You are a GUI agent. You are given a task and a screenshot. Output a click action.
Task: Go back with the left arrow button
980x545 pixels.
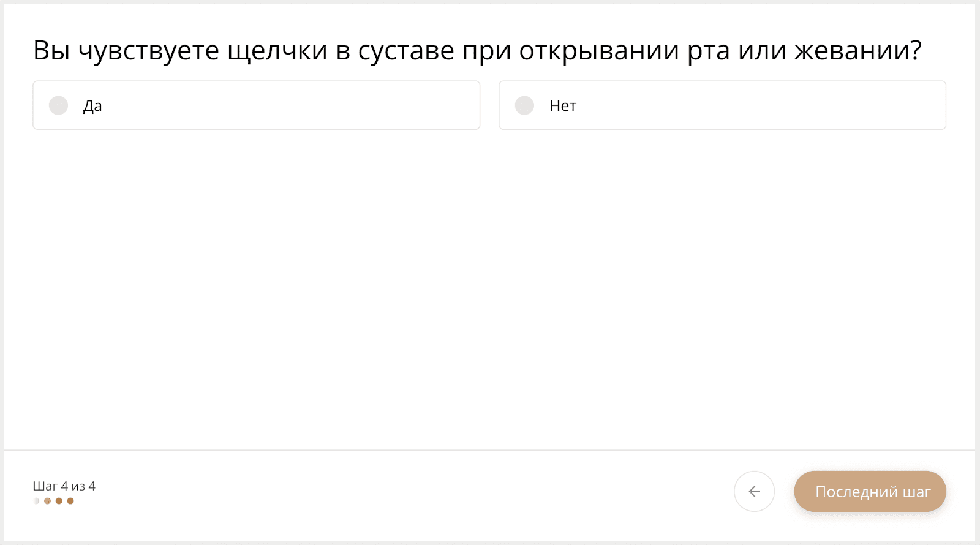tap(754, 491)
